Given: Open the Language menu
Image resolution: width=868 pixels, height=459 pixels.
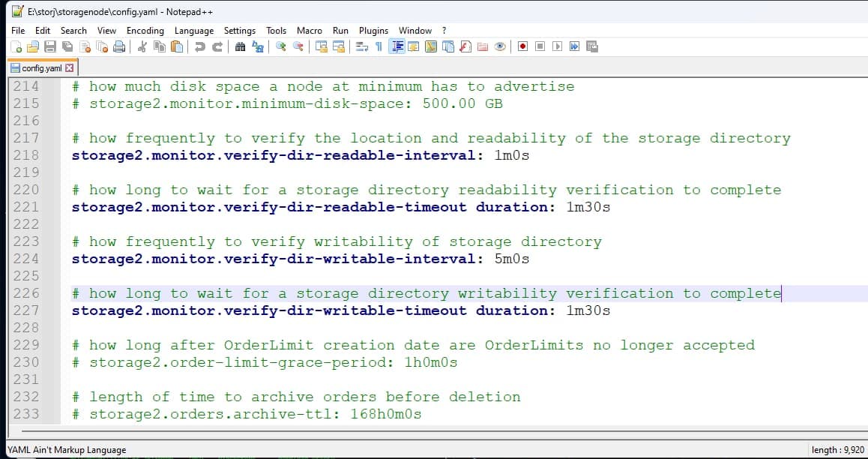Looking at the screenshot, I should (x=193, y=31).
